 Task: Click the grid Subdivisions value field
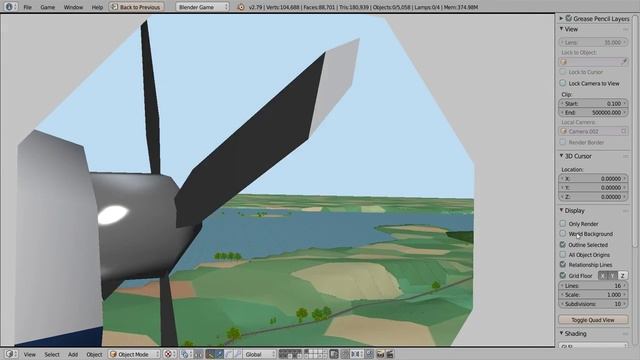click(x=593, y=304)
